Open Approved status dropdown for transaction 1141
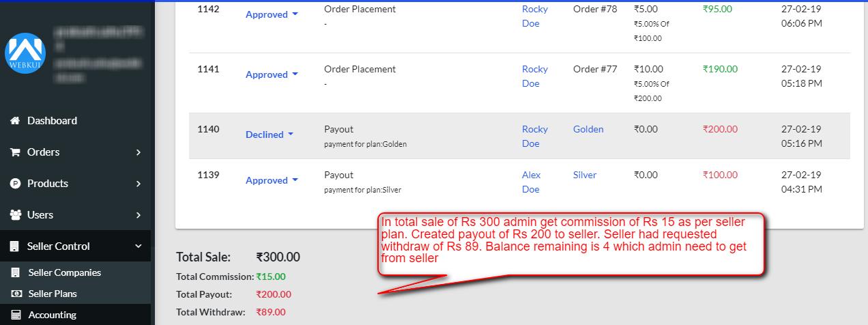Image resolution: width=868 pixels, height=325 pixels. tap(272, 74)
